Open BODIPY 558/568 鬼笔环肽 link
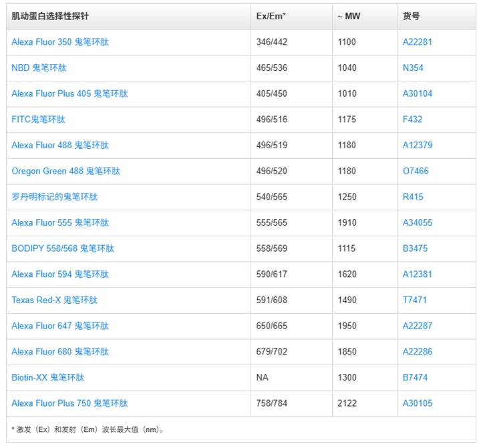 pos(63,248)
